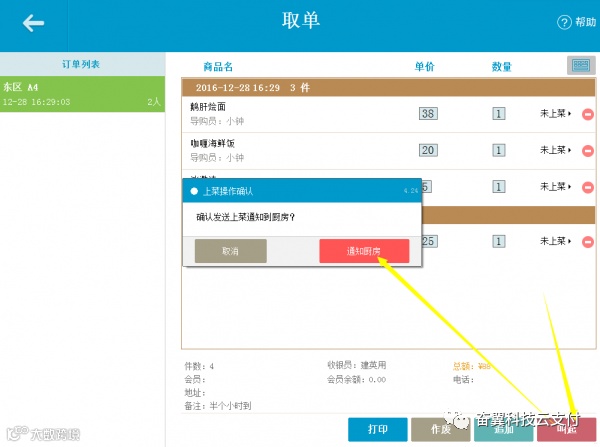Click the 备注: 半个小时到 remark text
Screen dimensions: 600x447
coord(218,406)
